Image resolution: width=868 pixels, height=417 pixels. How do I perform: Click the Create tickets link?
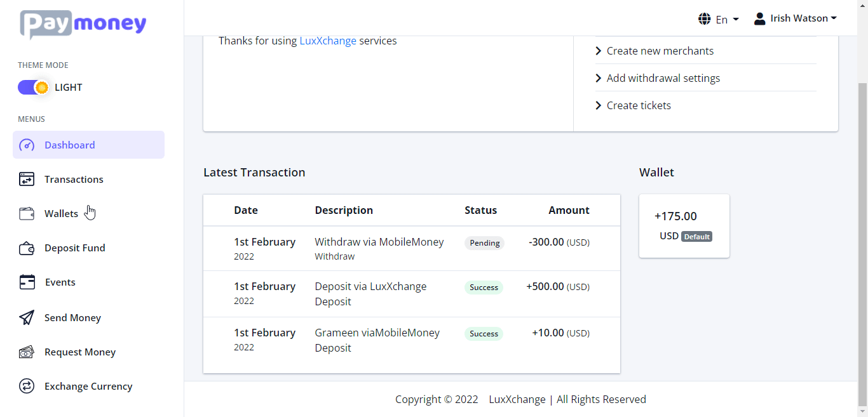pos(639,105)
